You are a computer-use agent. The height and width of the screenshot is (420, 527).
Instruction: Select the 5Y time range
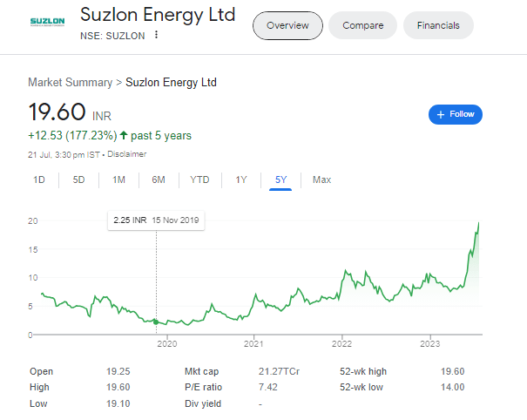280,180
